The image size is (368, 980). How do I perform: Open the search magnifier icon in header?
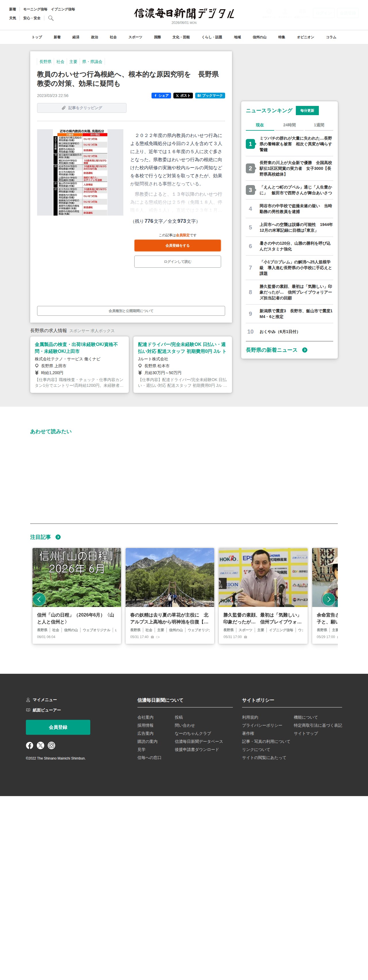pos(51,18)
